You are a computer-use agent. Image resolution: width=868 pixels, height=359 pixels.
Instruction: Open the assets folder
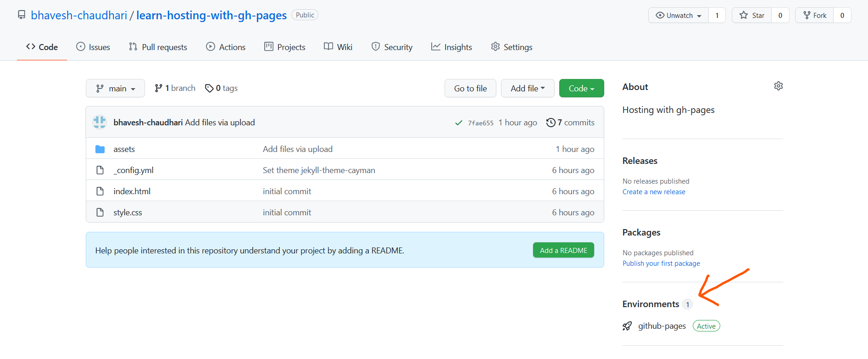[x=124, y=149]
